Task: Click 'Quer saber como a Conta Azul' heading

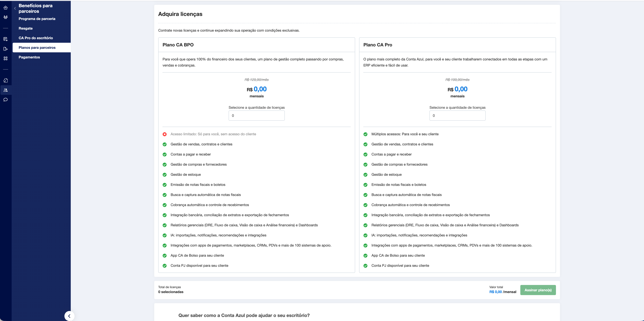Action: [x=244, y=315]
